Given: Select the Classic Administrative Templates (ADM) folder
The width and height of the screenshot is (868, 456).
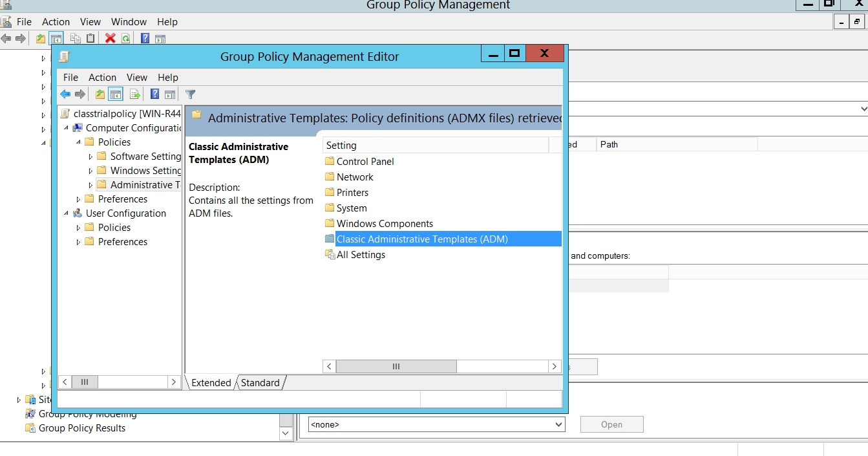Looking at the screenshot, I should [x=421, y=239].
